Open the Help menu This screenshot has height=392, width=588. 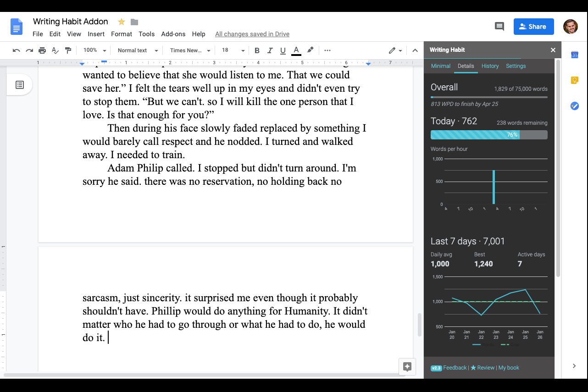199,34
